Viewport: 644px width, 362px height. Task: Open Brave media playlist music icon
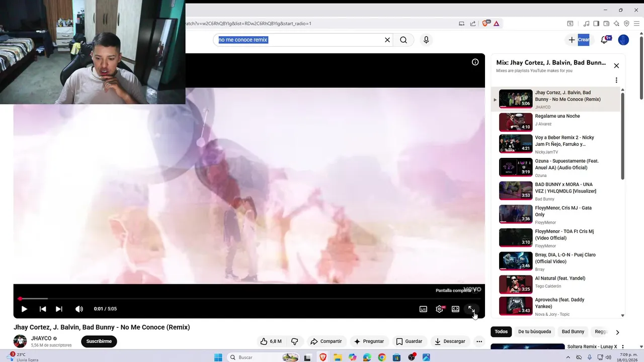(586, 23)
